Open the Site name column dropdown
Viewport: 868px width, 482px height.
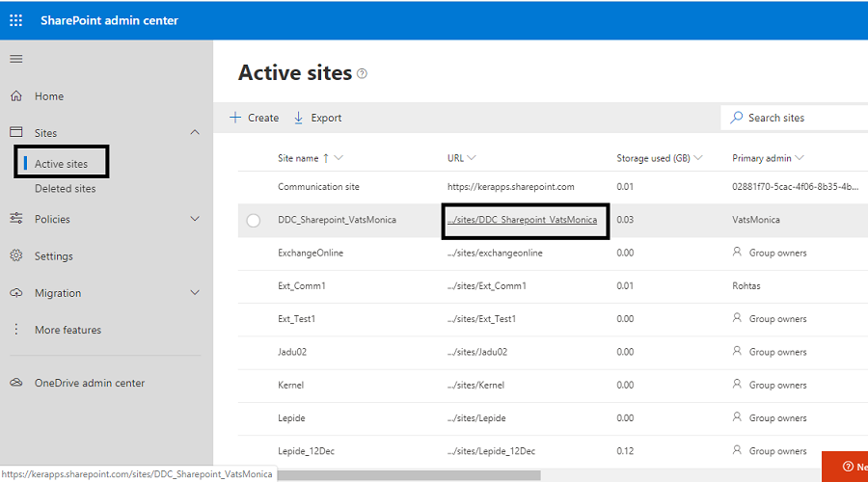(339, 158)
